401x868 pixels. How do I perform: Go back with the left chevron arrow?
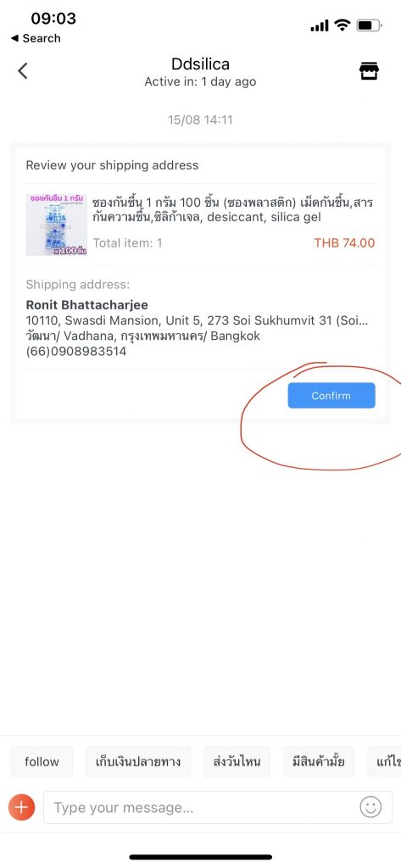click(x=22, y=71)
